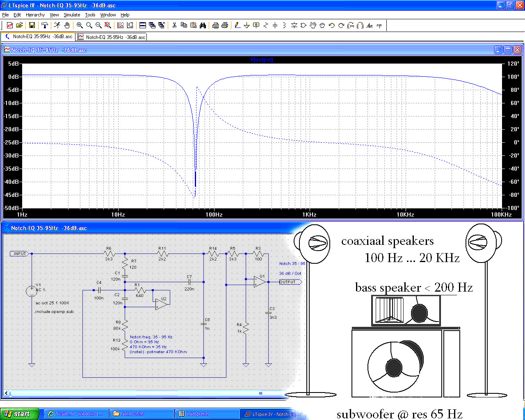The image size is (525, 420).
Task: Switch to Luidspreker taskbar button
Action: click(207, 414)
